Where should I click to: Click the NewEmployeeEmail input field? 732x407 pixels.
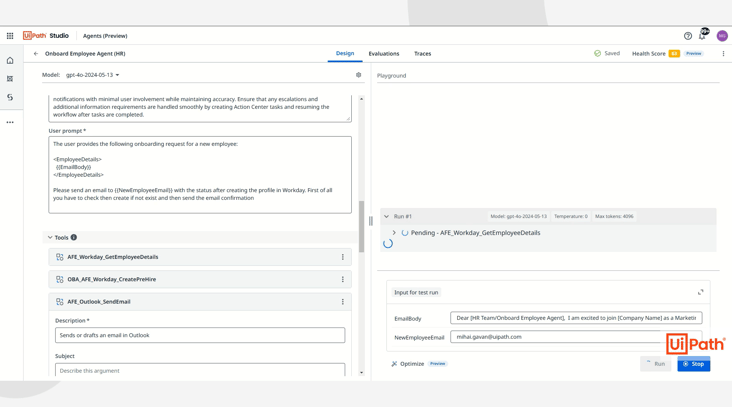point(576,337)
